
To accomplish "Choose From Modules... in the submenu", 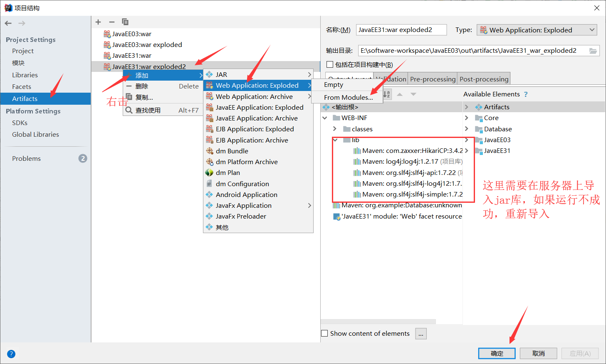I will 347,97.
